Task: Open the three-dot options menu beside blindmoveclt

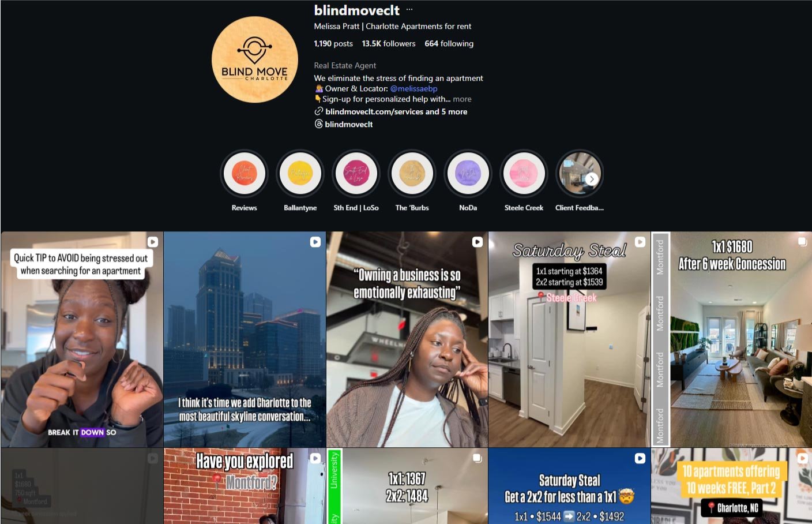Action: [409, 9]
